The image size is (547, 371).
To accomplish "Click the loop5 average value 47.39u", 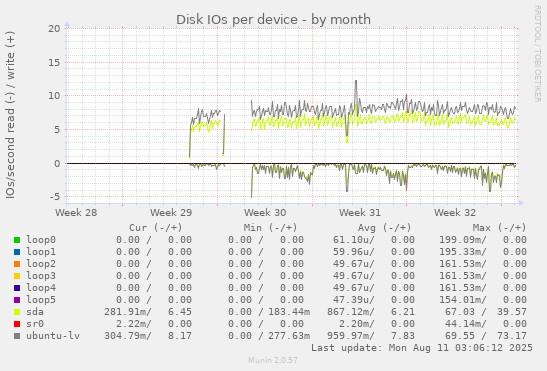I will pos(354,299).
